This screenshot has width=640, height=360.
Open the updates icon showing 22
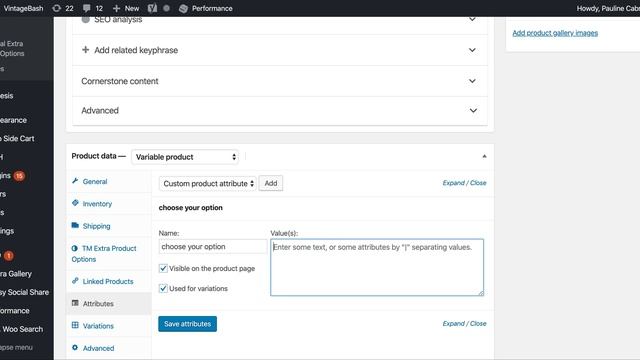[x=56, y=8]
